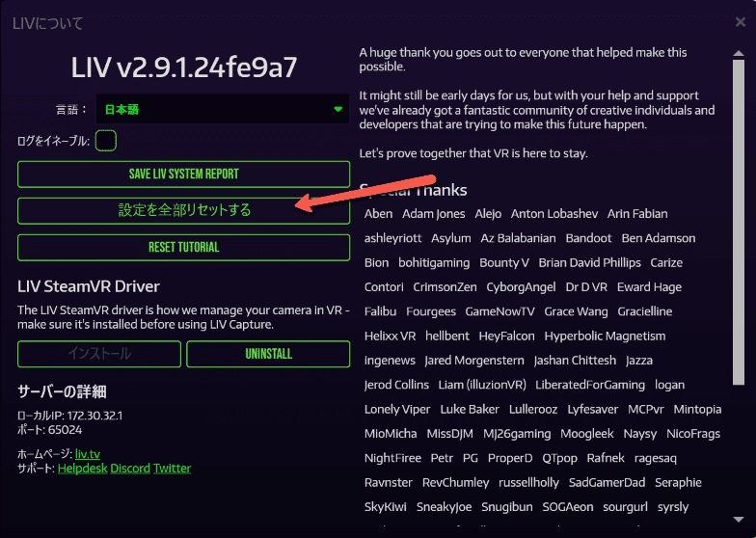Screen dimensions: 756x538
Task: Click the name Lonely Viper
Action: click(x=397, y=409)
